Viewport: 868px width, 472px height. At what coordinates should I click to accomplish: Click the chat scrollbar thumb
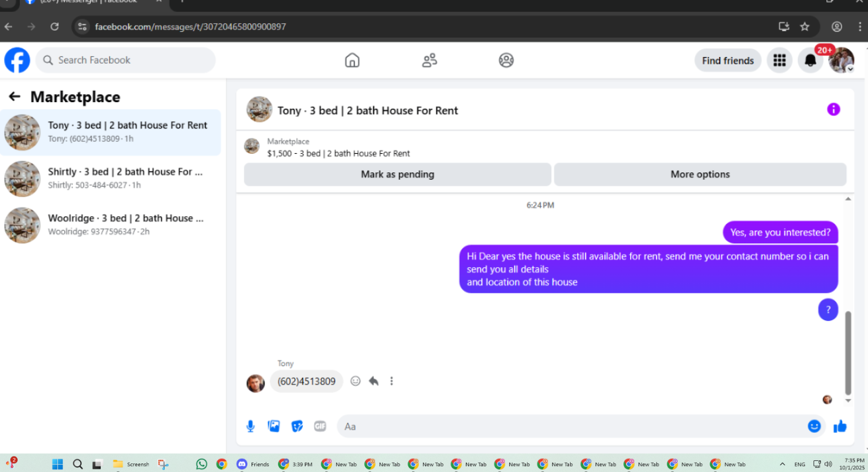point(848,353)
